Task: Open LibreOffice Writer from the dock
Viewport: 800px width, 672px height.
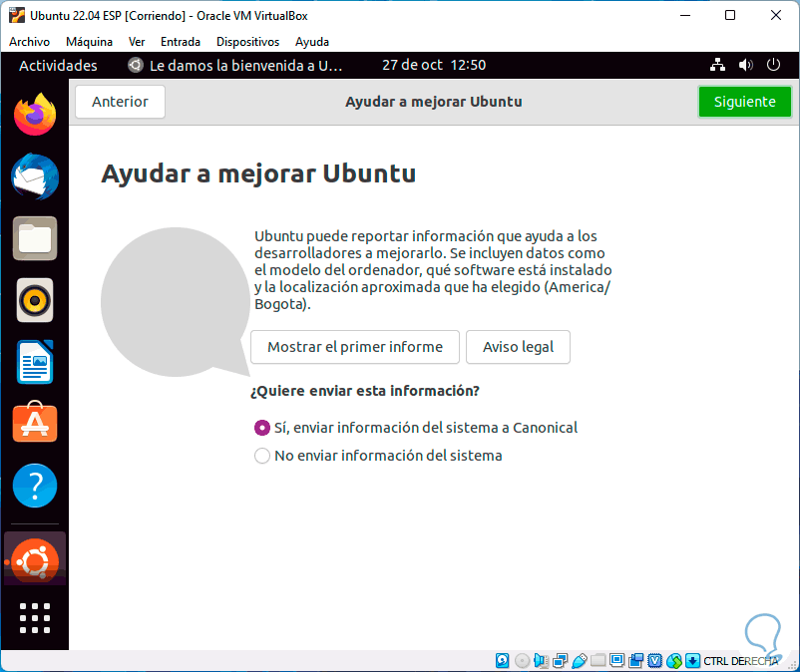Action: [35, 362]
